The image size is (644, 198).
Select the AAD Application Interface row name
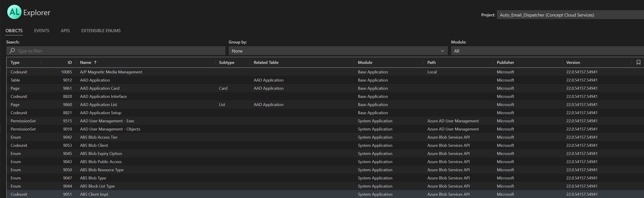(x=103, y=97)
